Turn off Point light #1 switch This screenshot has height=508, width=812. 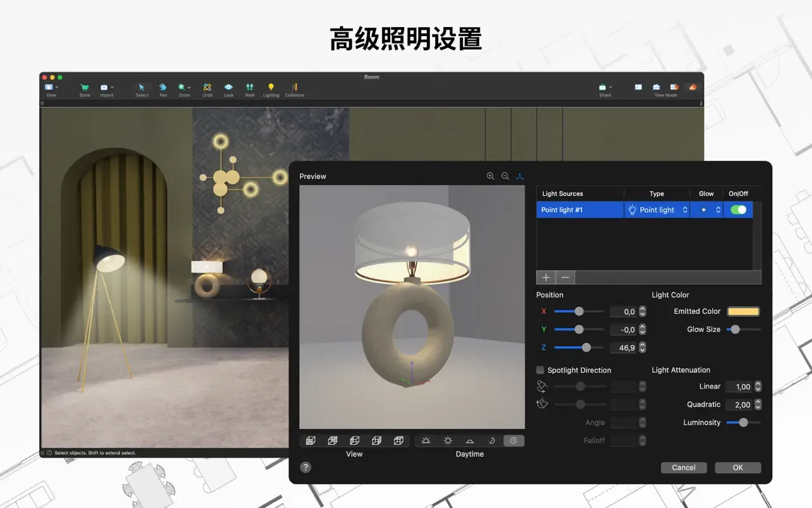tap(738, 210)
